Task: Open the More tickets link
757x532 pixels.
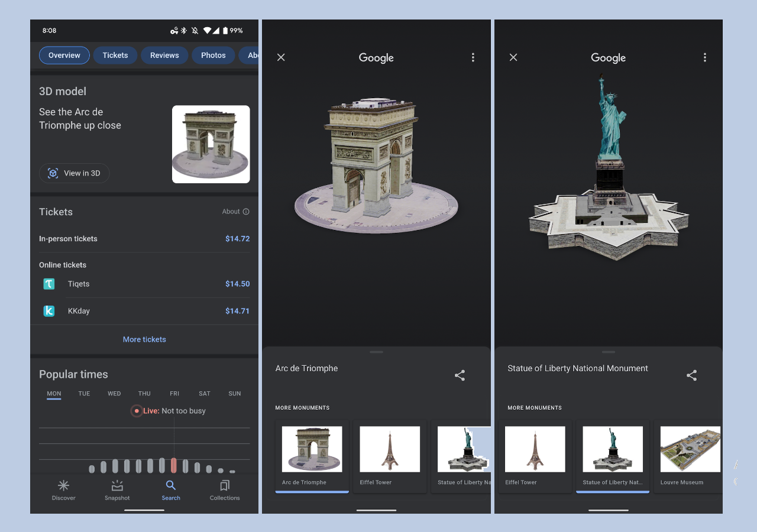Action: click(x=144, y=339)
